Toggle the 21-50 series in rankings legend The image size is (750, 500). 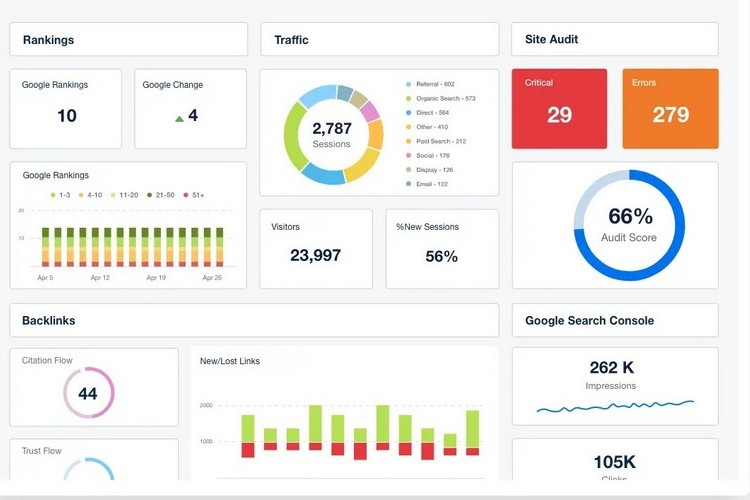click(157, 195)
